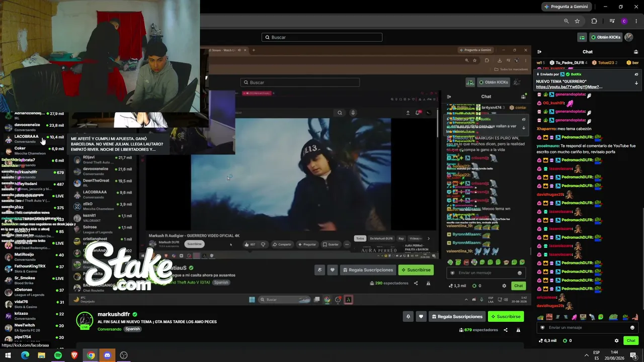Expand the pinned message with the down arrow

click(x=636, y=83)
